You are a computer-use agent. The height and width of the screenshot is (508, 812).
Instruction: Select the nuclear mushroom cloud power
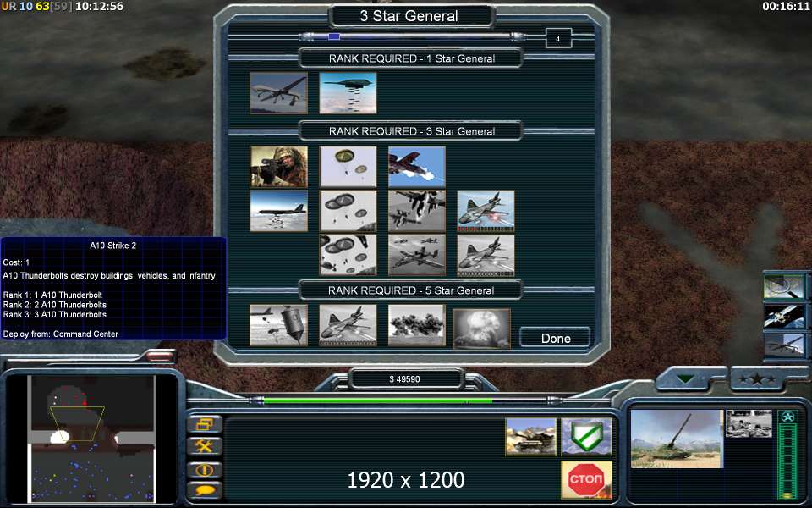coord(481,329)
